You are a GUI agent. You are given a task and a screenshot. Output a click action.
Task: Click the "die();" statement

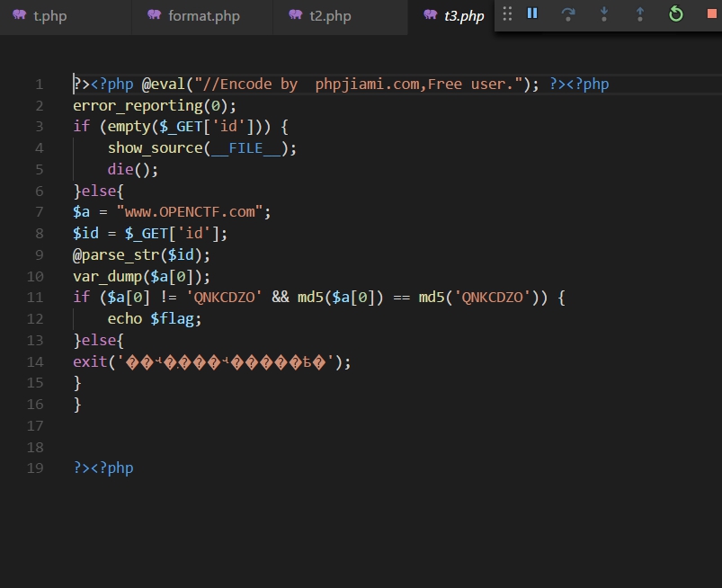pyautogui.click(x=132, y=169)
